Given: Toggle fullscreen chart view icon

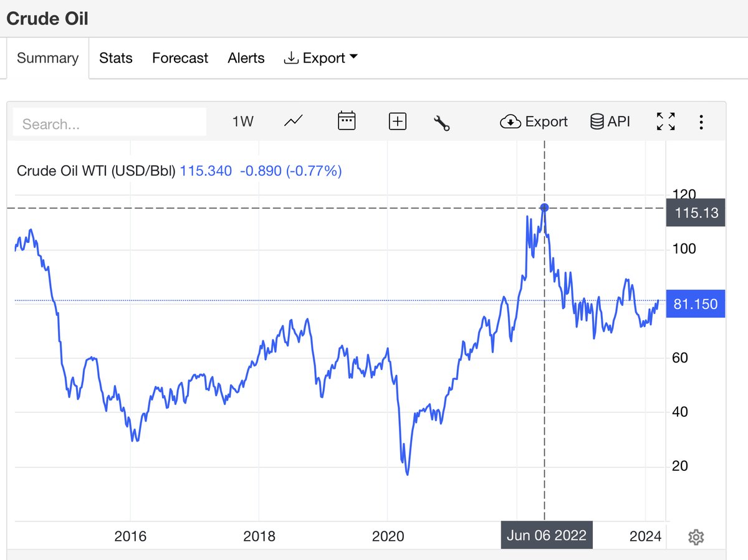Looking at the screenshot, I should (x=666, y=121).
